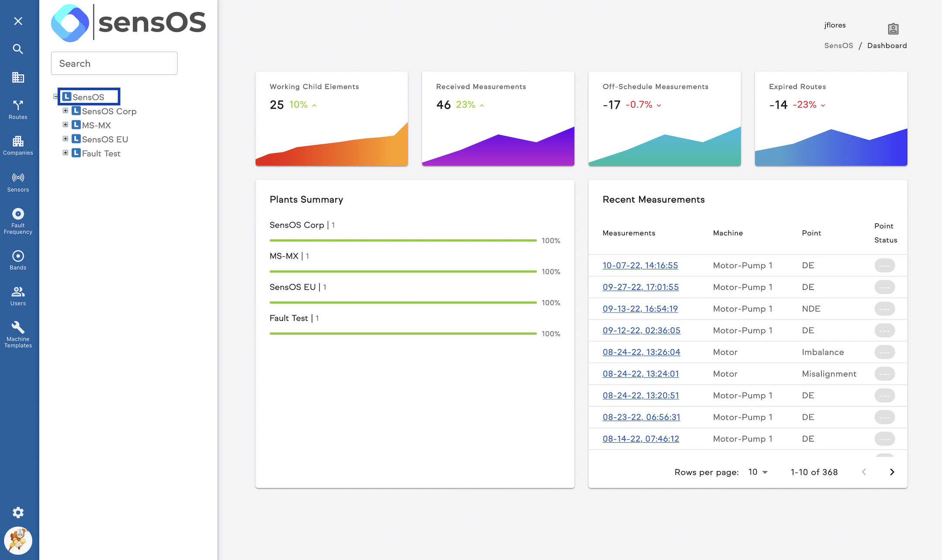Open Fault Frequency in the sidebar
The height and width of the screenshot is (560, 942).
[x=18, y=221]
